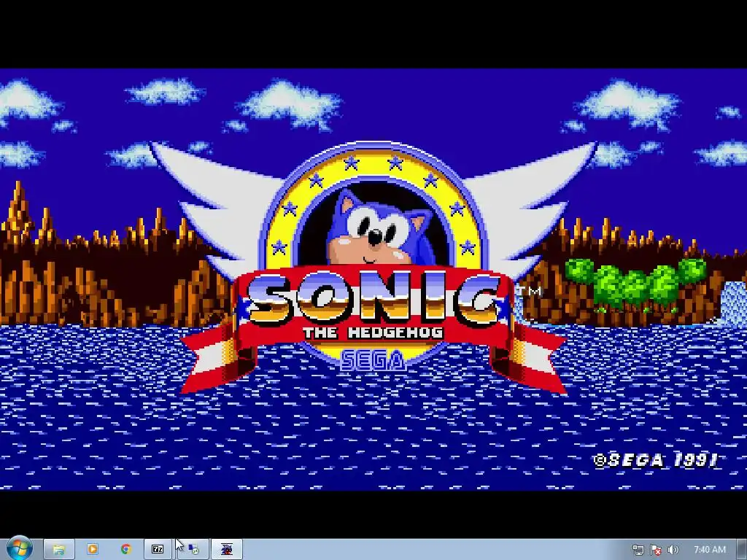The image size is (747, 560).
Task: Open Windows Explorer from the taskbar
Action: [x=59, y=550]
